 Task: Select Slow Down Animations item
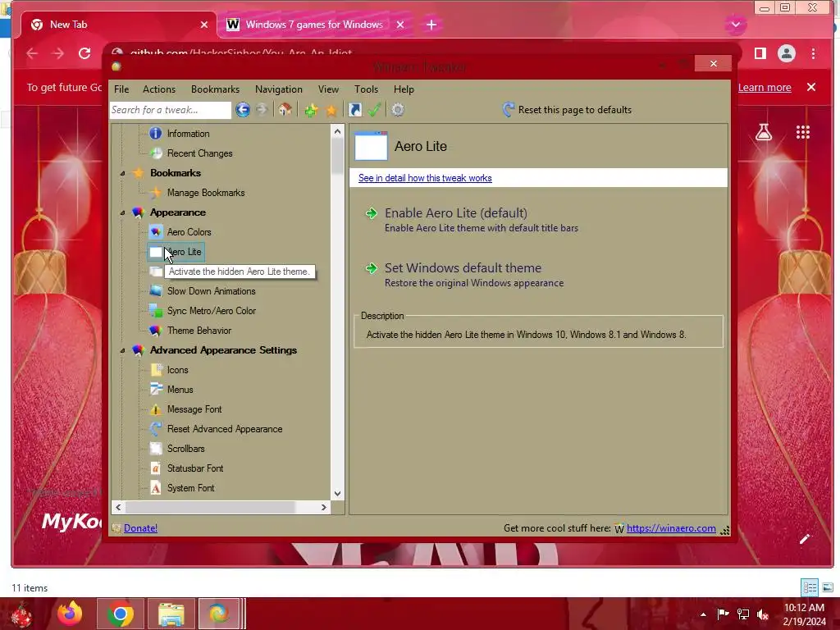pyautogui.click(x=211, y=291)
